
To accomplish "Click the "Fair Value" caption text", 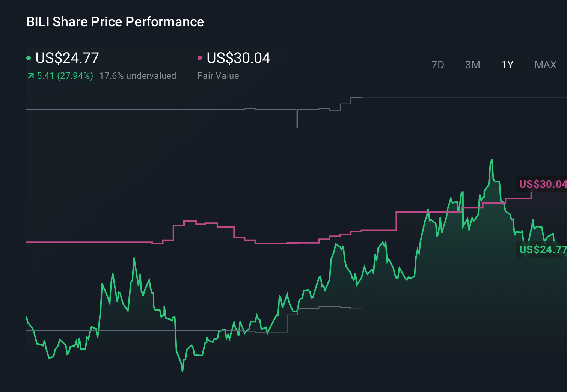I will (x=218, y=76).
